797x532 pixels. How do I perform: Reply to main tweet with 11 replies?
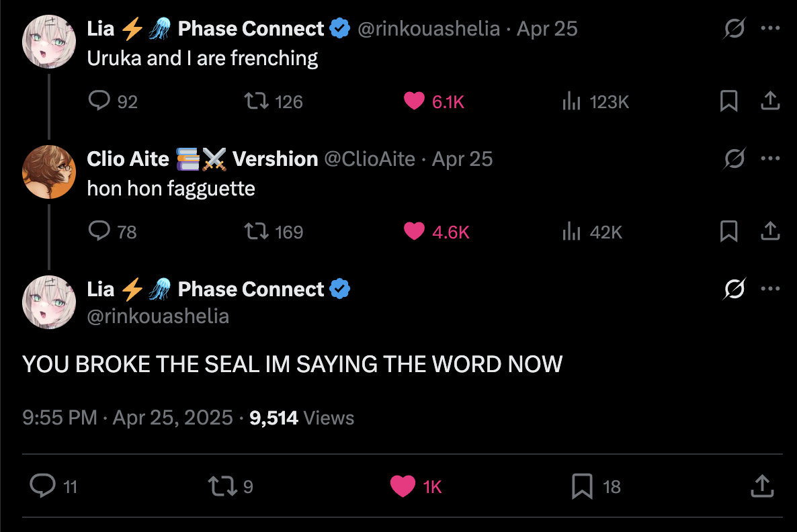coord(43,486)
